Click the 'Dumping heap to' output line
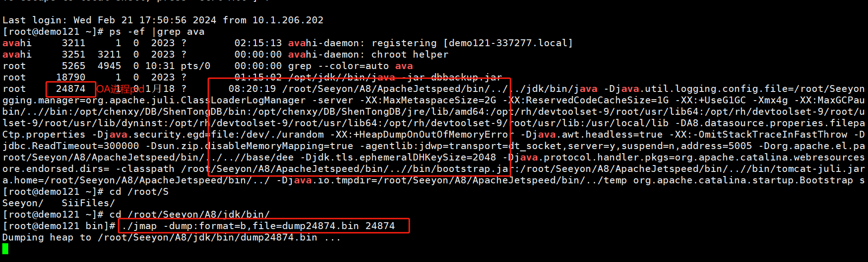The width and height of the screenshot is (868, 262). click(171, 237)
